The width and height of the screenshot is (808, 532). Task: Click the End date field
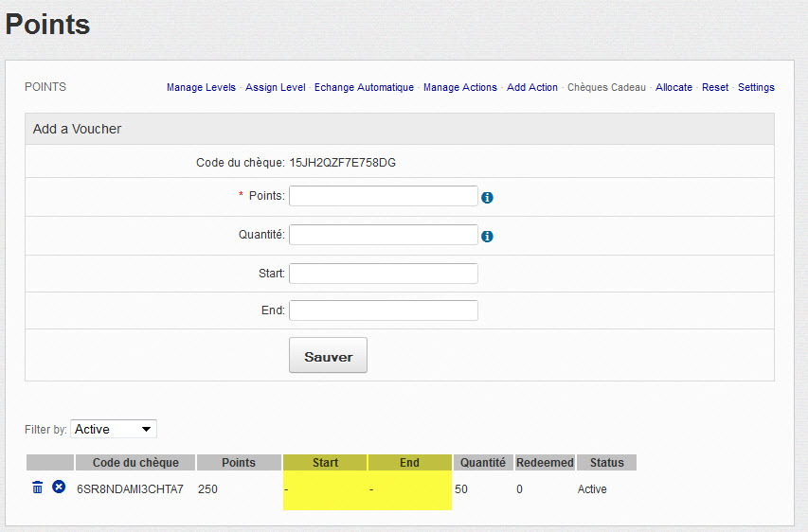click(383, 310)
